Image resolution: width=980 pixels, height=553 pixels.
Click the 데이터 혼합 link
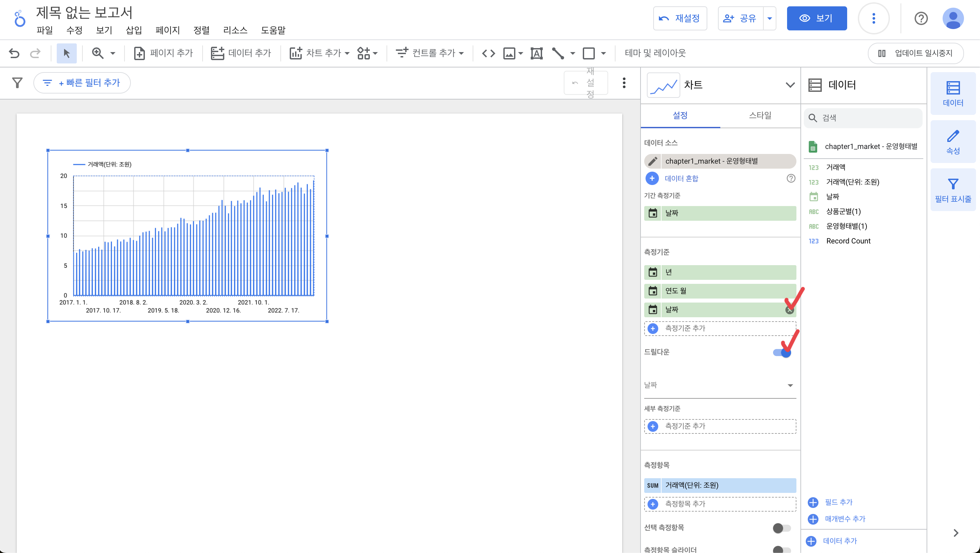[681, 179]
